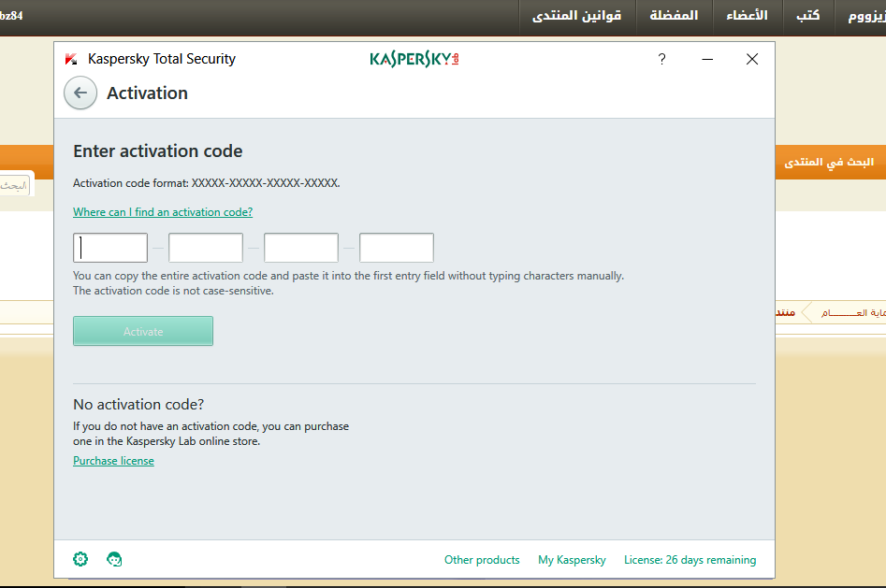Open My Kaspersky link
Image resolution: width=886 pixels, height=588 pixels.
pos(572,560)
